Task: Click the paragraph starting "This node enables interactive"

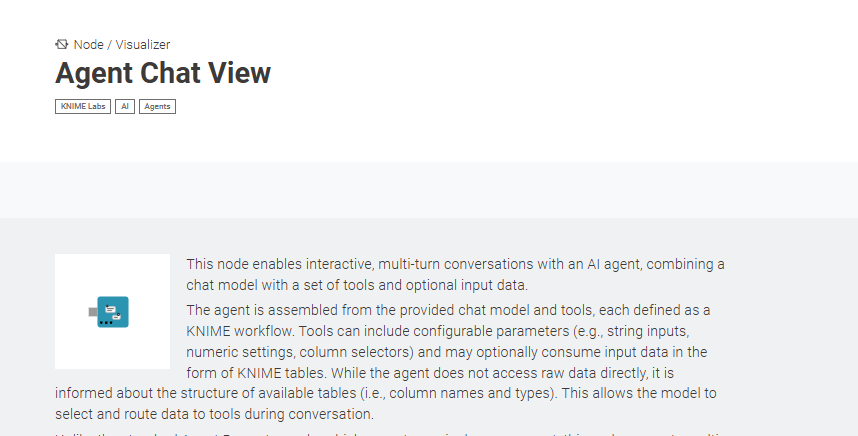Action: pyautogui.click(x=455, y=273)
